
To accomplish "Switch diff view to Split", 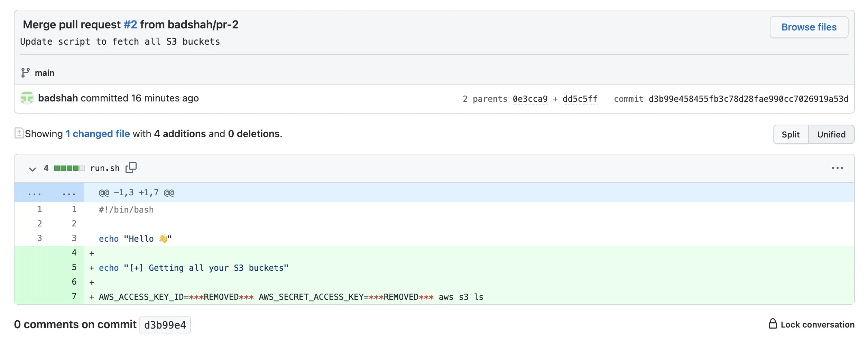I will point(791,134).
